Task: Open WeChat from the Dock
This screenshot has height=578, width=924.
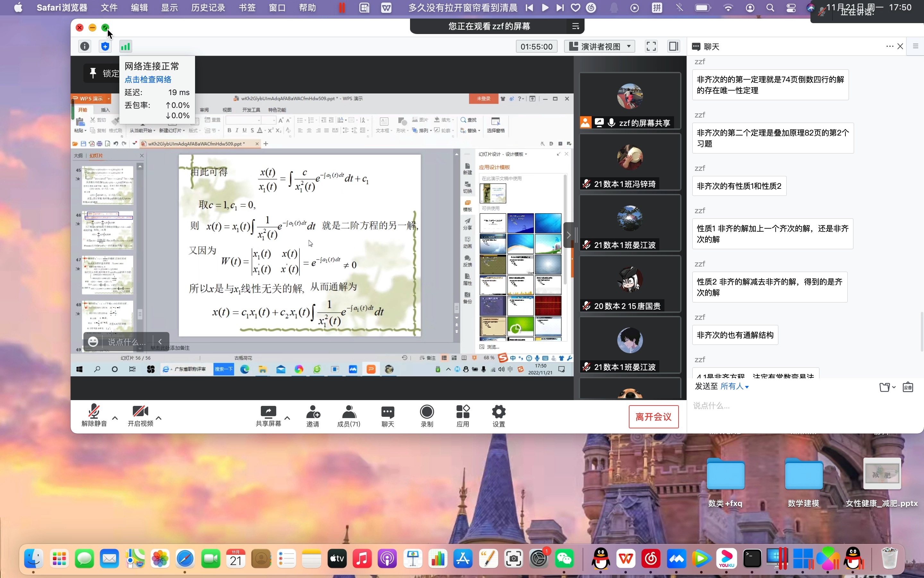Action: (x=564, y=559)
